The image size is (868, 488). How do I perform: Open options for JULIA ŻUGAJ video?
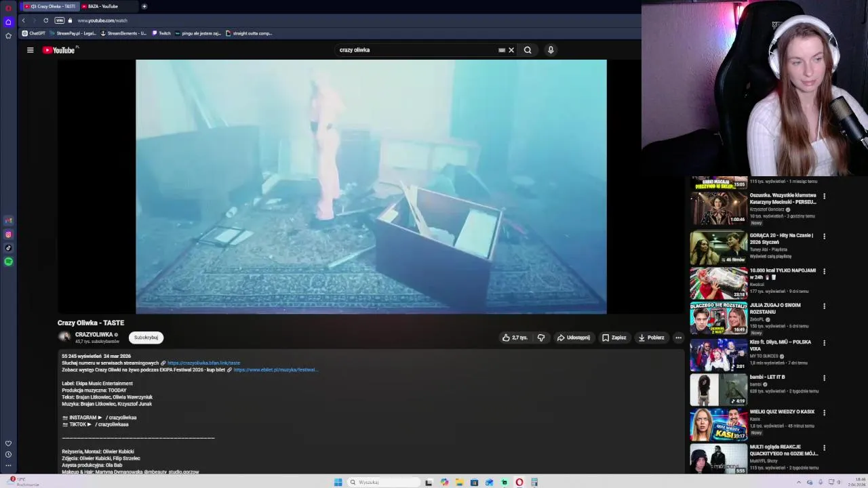coord(824,306)
